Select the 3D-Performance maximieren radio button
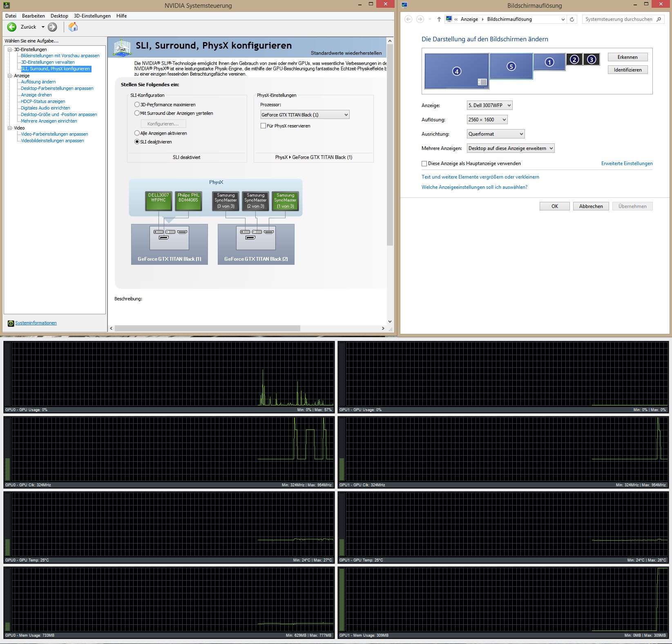The height and width of the screenshot is (644, 672). (x=137, y=104)
